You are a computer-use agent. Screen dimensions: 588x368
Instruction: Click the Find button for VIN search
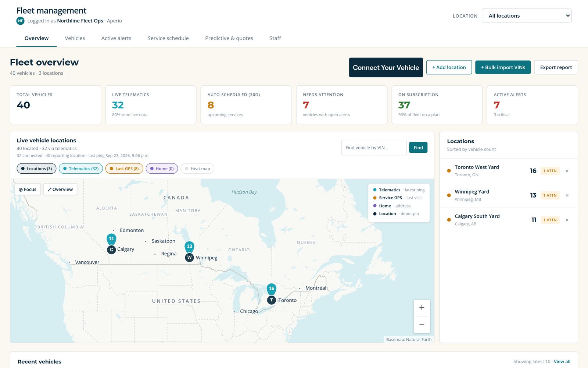[418, 148]
